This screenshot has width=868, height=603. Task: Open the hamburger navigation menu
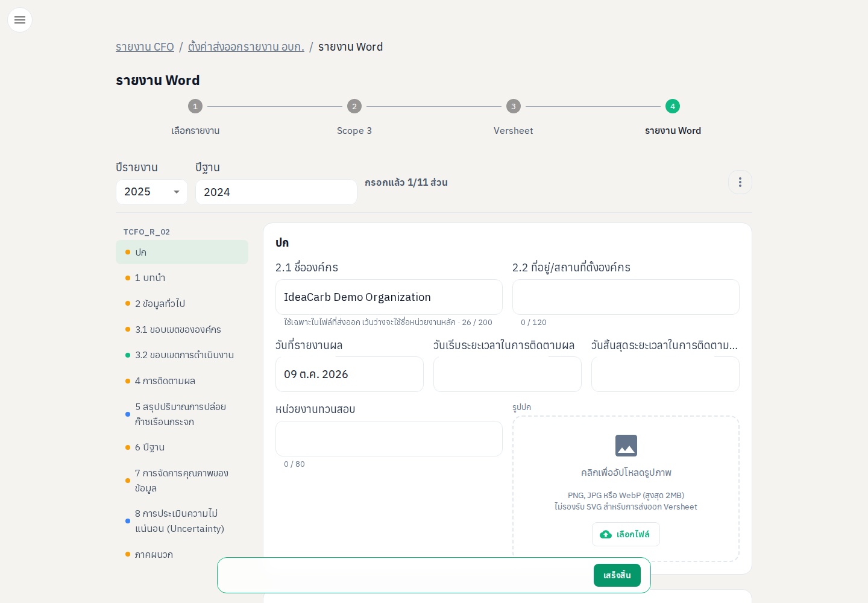coord(20,20)
